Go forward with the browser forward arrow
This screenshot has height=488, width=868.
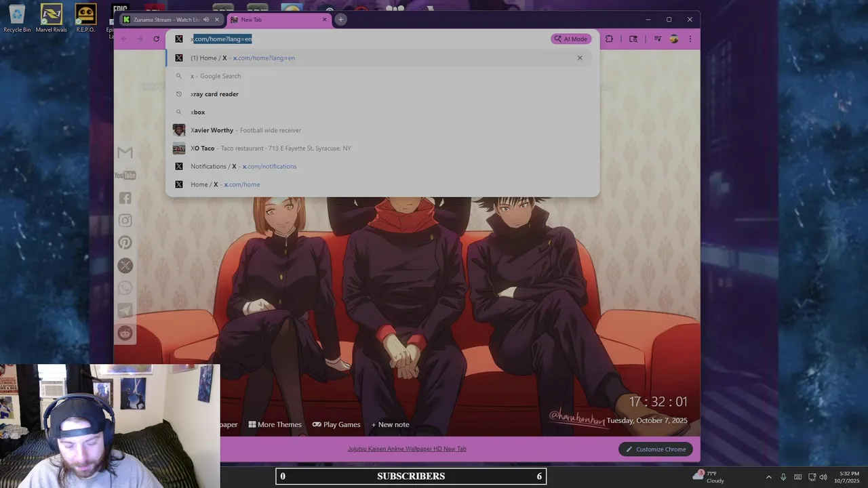point(140,39)
